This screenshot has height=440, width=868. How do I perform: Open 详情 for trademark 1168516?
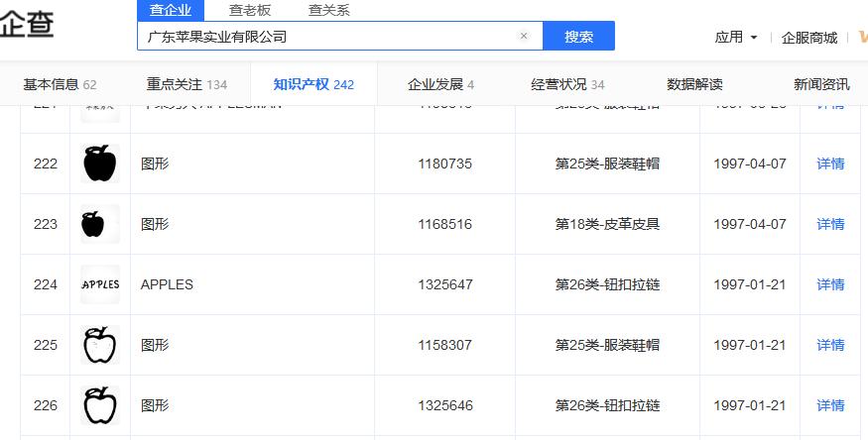tap(830, 224)
